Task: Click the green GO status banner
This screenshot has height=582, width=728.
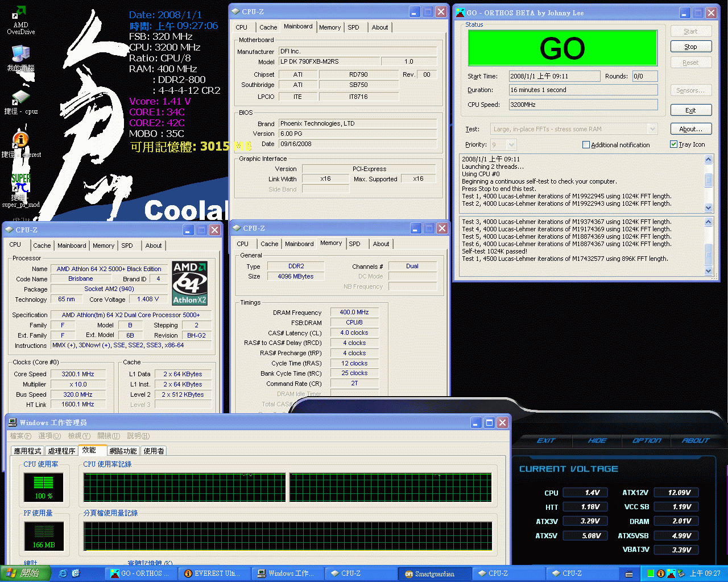Action: pos(562,48)
